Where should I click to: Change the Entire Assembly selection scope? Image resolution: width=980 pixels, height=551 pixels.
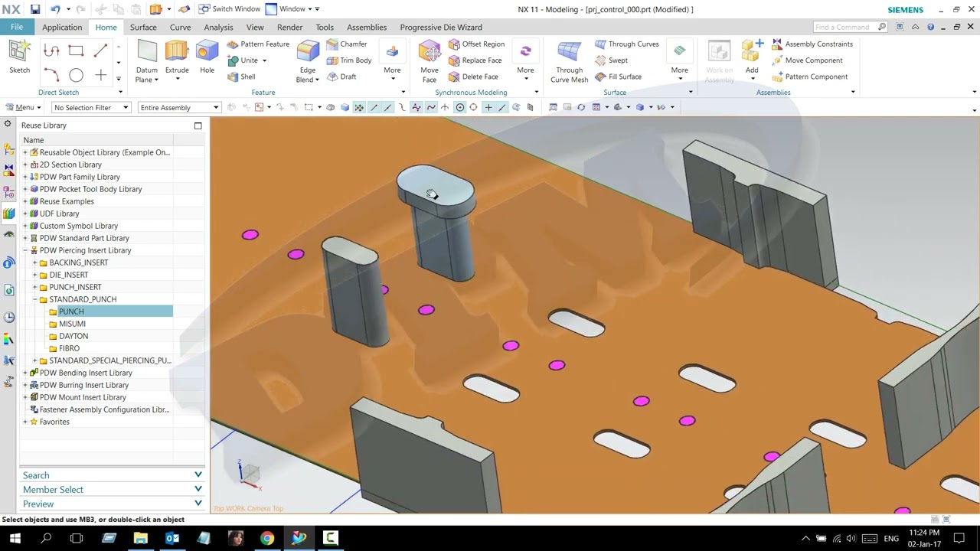(179, 107)
